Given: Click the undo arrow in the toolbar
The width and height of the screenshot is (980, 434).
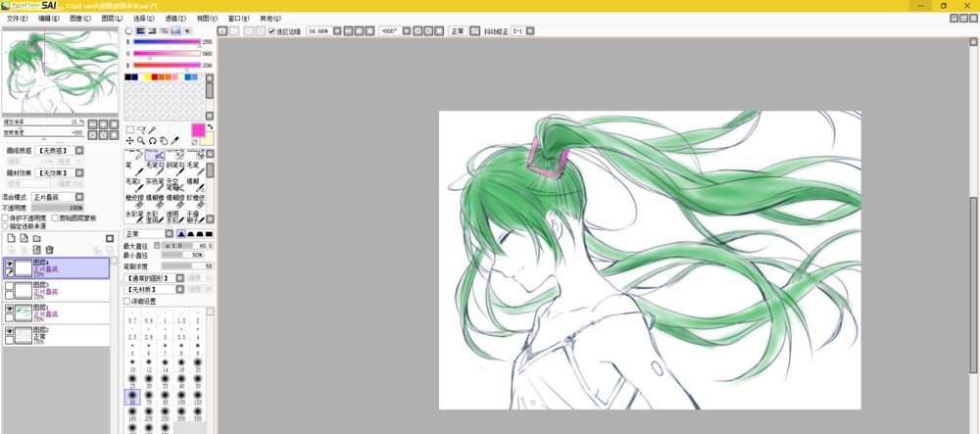Looking at the screenshot, I should coord(221,30).
